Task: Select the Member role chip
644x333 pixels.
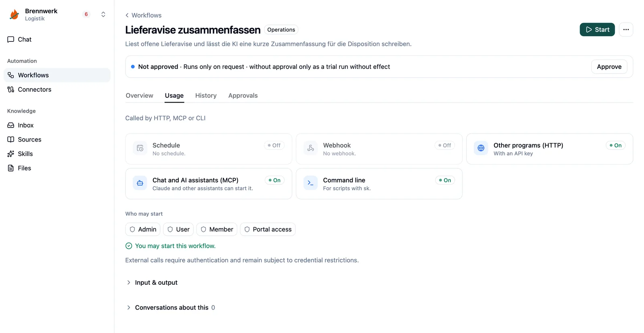Action: (217, 229)
